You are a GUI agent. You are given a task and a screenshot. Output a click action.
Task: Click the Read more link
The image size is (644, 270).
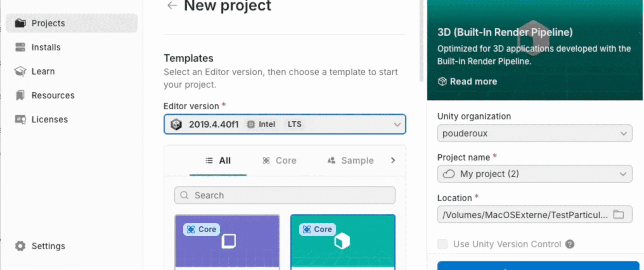pyautogui.click(x=468, y=81)
